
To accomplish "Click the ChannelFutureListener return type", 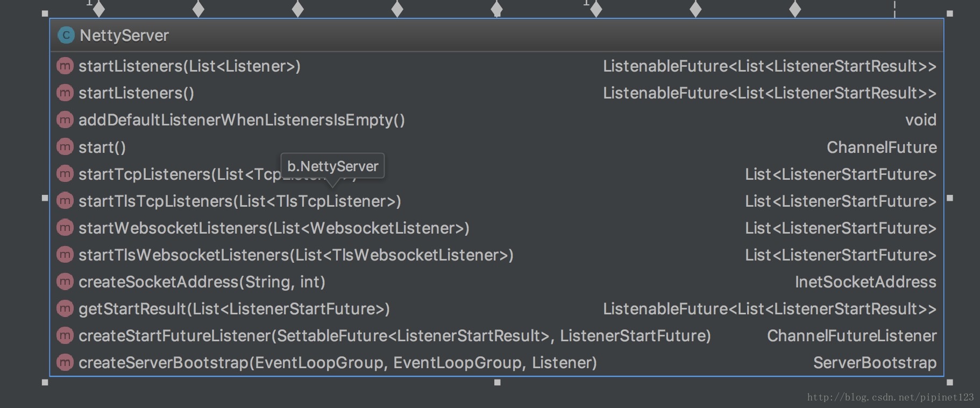I will pyautogui.click(x=852, y=335).
